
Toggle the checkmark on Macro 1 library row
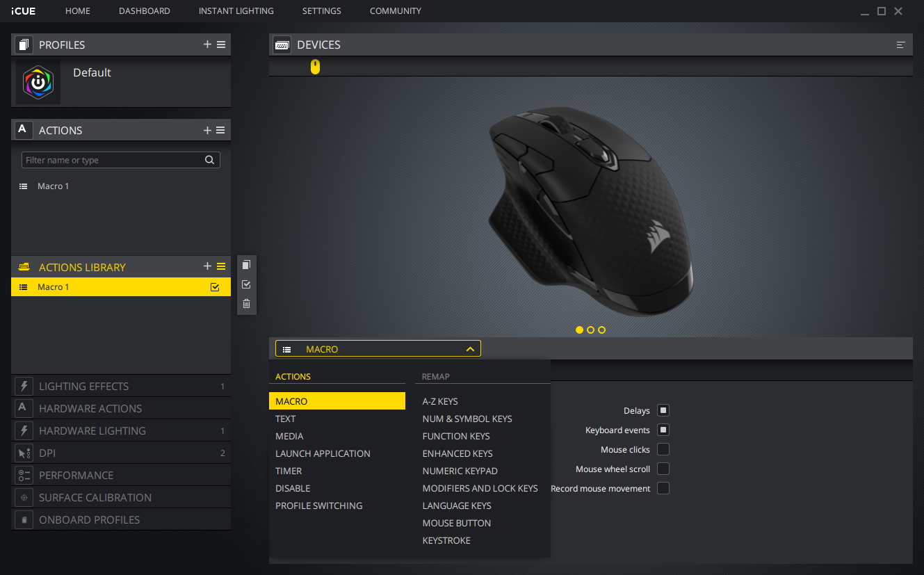(x=215, y=287)
